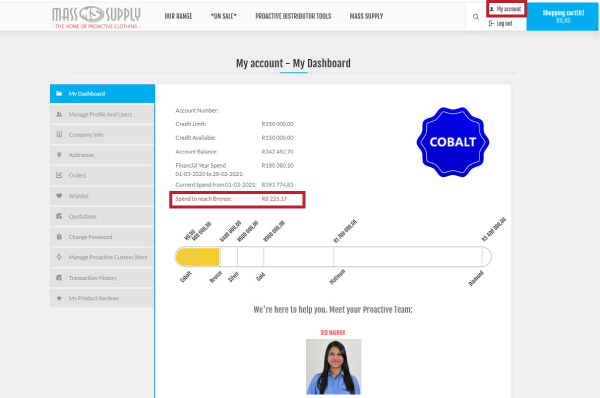
Task: Go to Change Password
Action: [102, 237]
